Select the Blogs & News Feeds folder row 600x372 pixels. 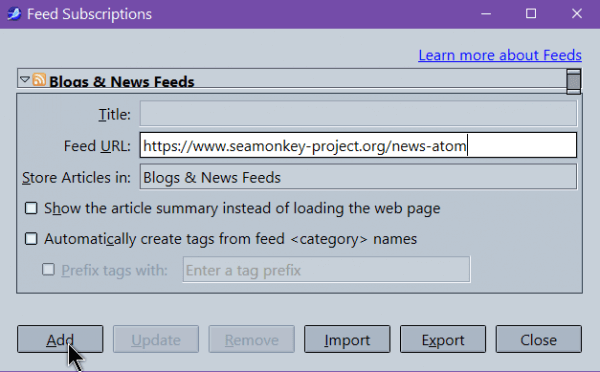[x=292, y=80]
